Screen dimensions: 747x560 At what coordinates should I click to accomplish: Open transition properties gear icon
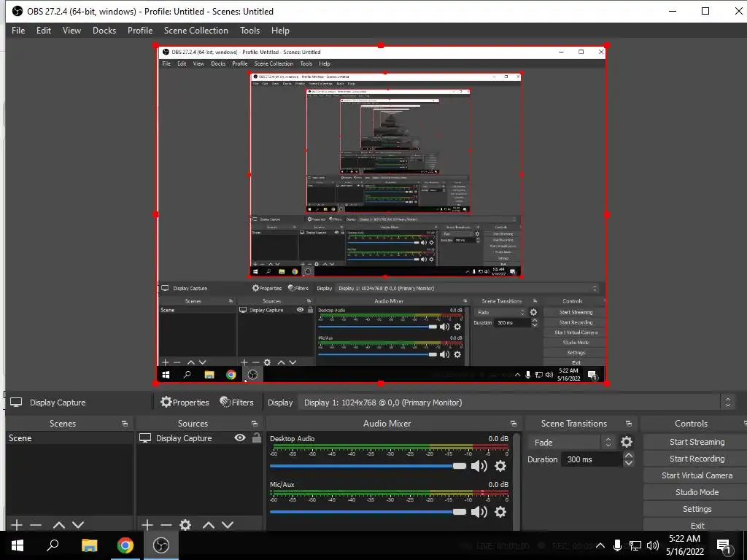coord(627,443)
